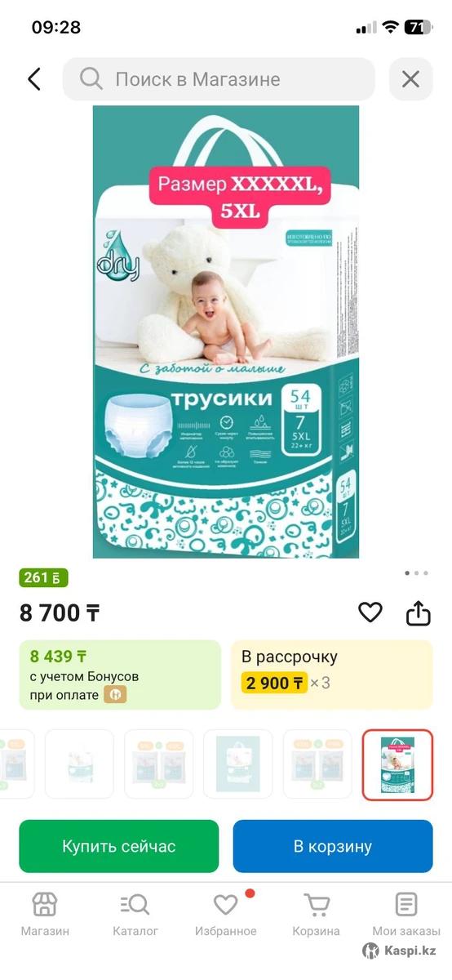452x980 pixels.
Task: Tap the Bonus icon next to при оплате
Action: point(114,695)
